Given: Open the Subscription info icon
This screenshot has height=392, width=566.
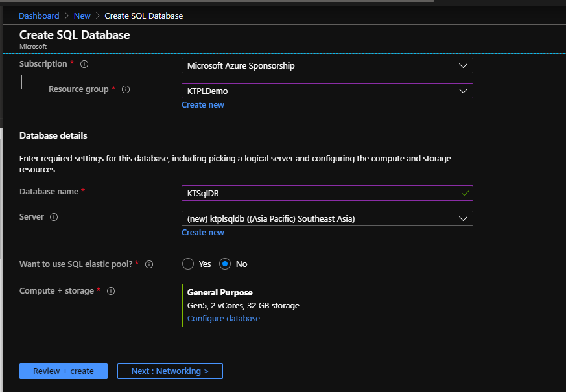Looking at the screenshot, I should pyautogui.click(x=84, y=64).
